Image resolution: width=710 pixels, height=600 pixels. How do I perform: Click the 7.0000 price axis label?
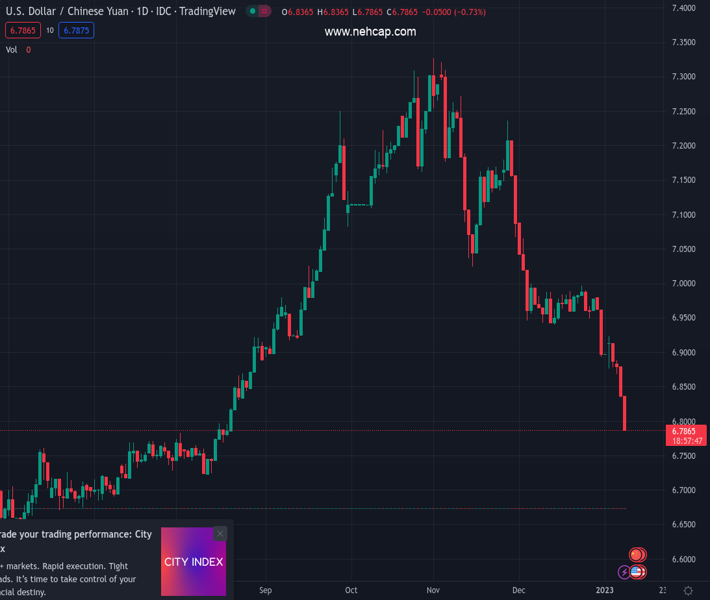point(684,283)
